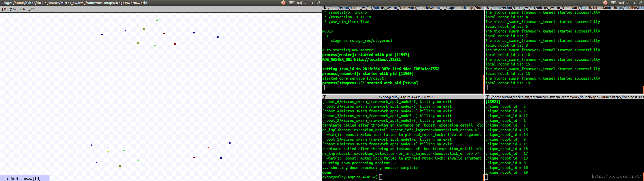The width and height of the screenshot is (644, 181).
Task: Click 'unique_robot_id = 9' line
Action: (x=505, y=140)
